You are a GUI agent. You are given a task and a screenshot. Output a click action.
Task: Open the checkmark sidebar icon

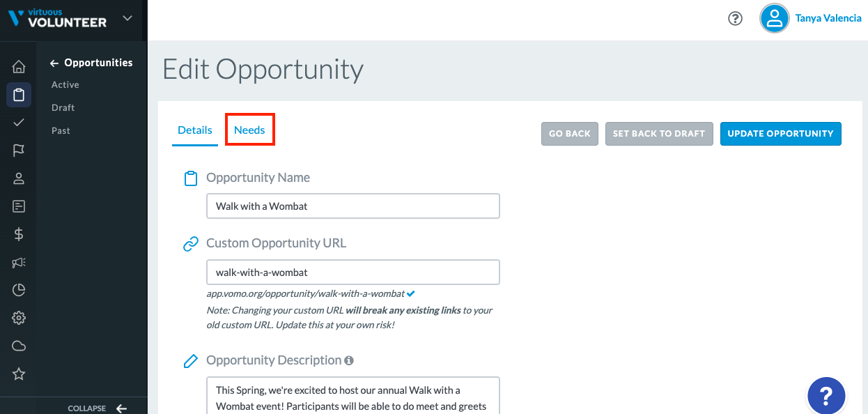pos(19,123)
